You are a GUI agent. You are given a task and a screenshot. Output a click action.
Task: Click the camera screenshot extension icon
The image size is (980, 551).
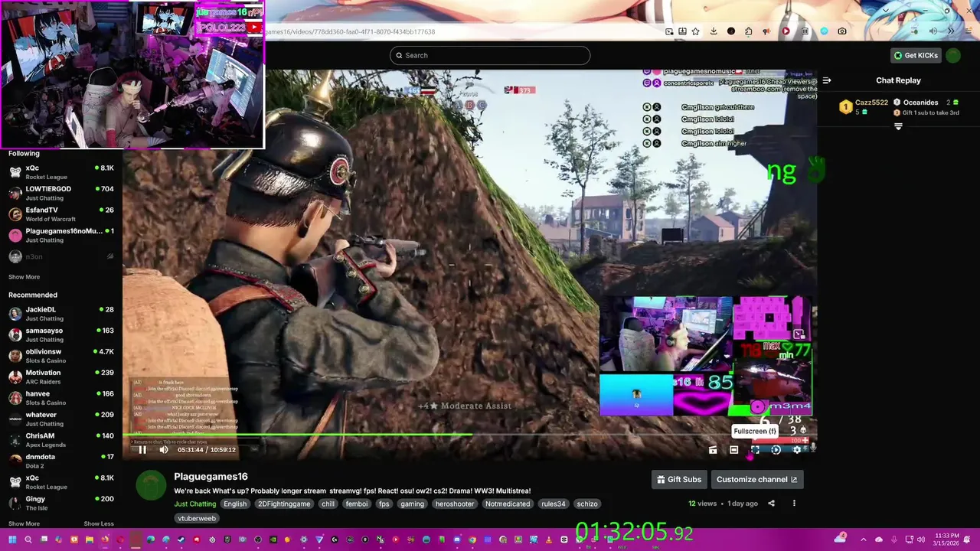coord(842,31)
